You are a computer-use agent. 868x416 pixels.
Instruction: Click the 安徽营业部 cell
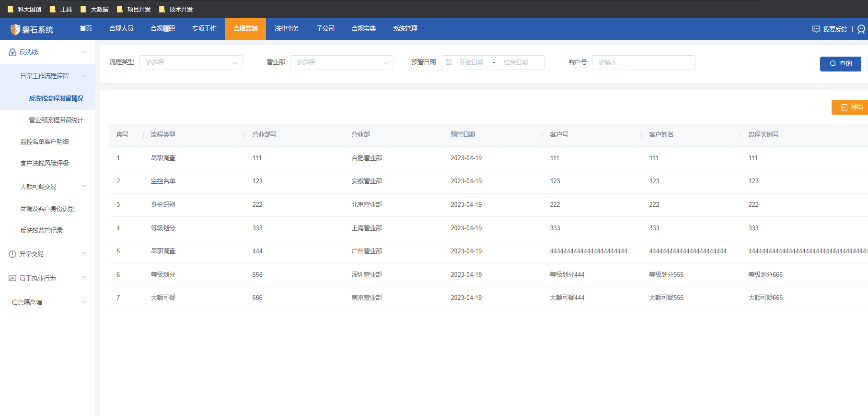[367, 181]
